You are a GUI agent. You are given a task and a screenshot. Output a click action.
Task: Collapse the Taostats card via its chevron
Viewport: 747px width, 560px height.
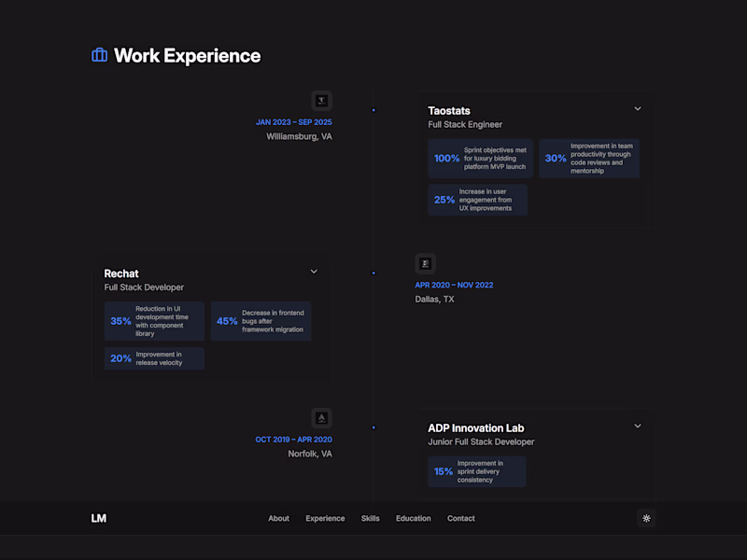[638, 108]
